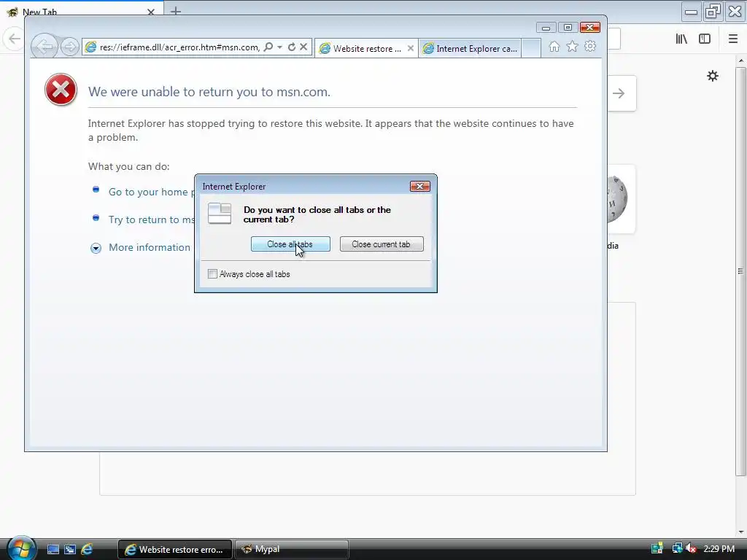Open the Mypal library icon

point(681,39)
